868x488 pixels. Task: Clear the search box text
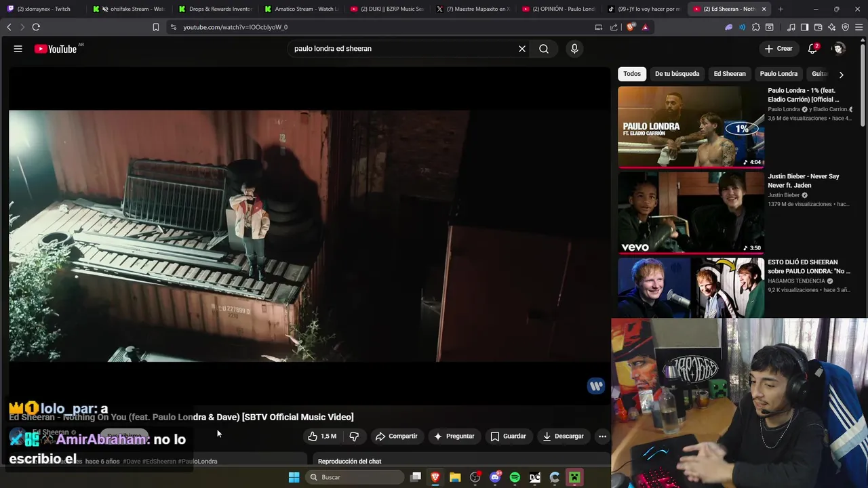coord(522,49)
